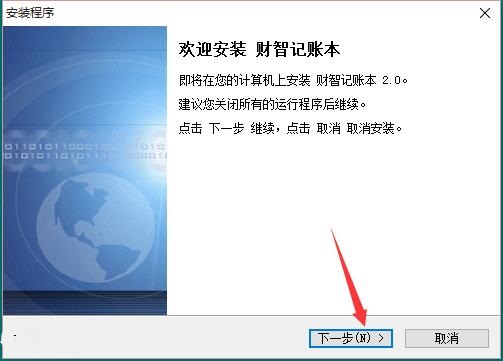Click the > chevron on Next button
Viewport: 503px width, 361px height.
coord(381,338)
